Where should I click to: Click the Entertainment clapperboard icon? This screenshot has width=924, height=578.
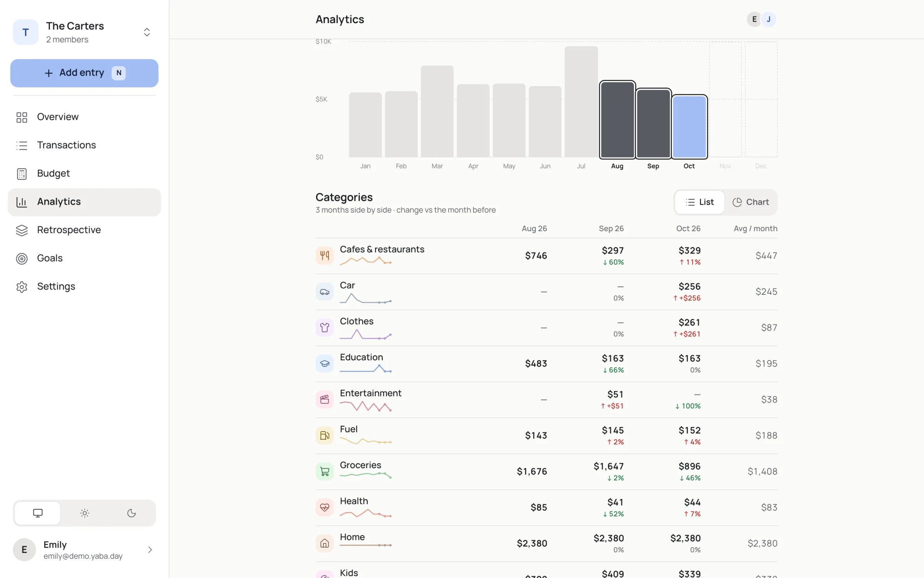(325, 400)
